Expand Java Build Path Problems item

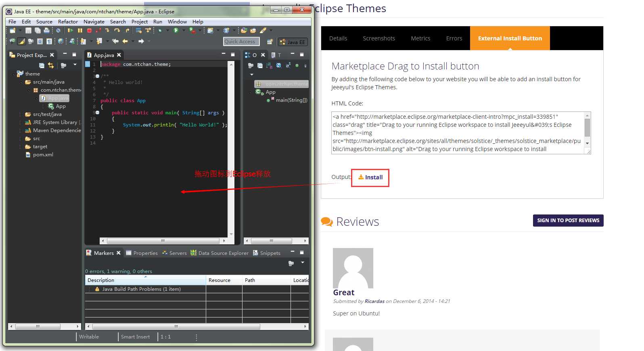click(90, 289)
